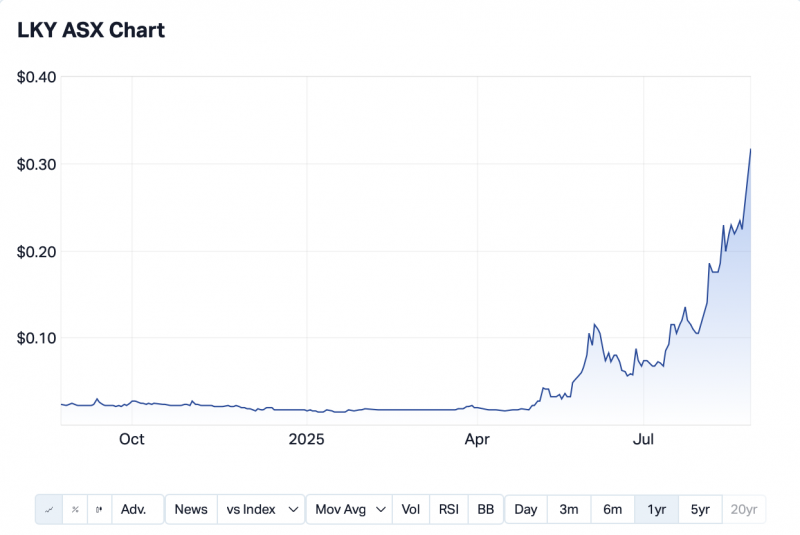The height and width of the screenshot is (535, 800).
Task: Switch to the percentage chart icon
Action: [75, 509]
